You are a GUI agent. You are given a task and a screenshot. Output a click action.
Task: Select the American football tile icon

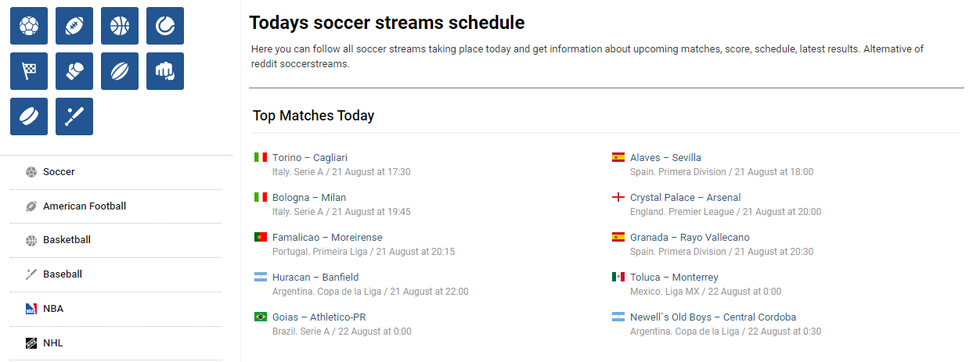point(74,26)
